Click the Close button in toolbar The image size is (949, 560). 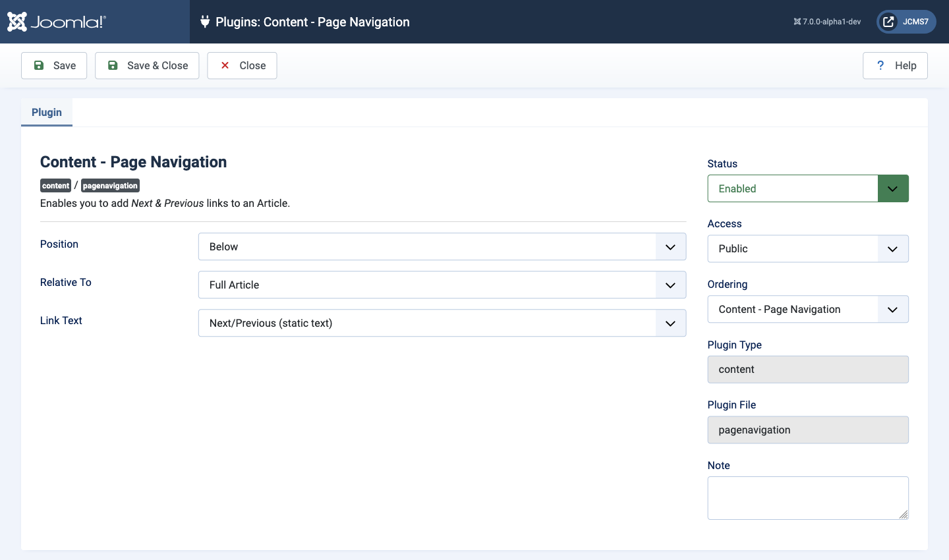[x=242, y=66]
